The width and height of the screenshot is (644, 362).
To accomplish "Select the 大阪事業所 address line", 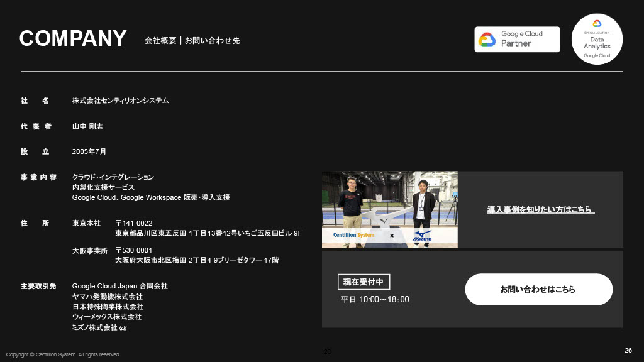I will tap(196, 260).
